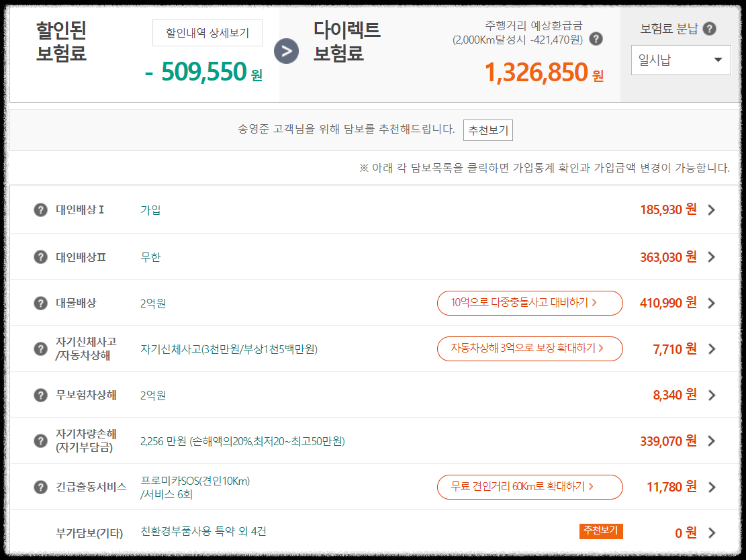Image resolution: width=746 pixels, height=560 pixels.
Task: Click the orange 추천보기 badge on 부가담보
Action: tap(600, 530)
